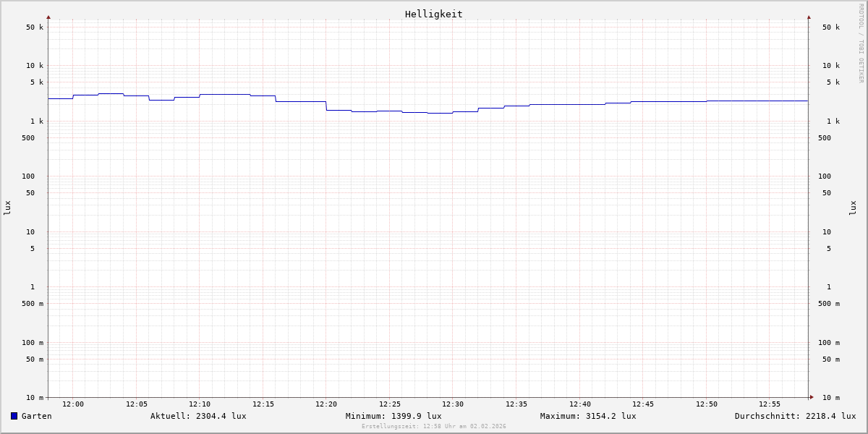Click the red arrow at x-axis right end

[812, 397]
